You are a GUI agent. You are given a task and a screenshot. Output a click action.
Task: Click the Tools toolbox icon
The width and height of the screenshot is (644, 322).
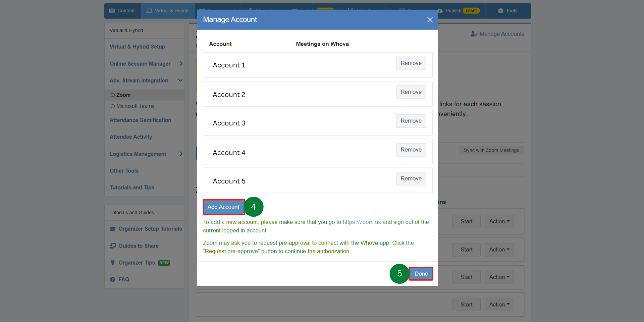501,11
